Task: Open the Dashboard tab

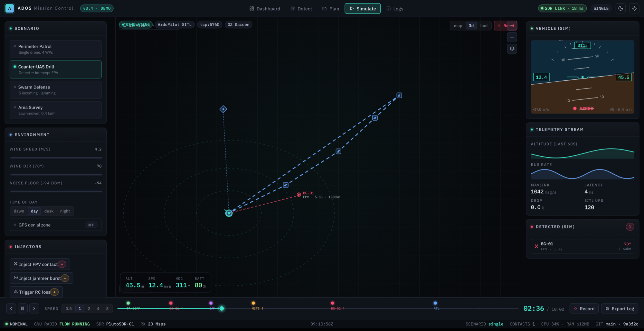Action: coord(265,9)
